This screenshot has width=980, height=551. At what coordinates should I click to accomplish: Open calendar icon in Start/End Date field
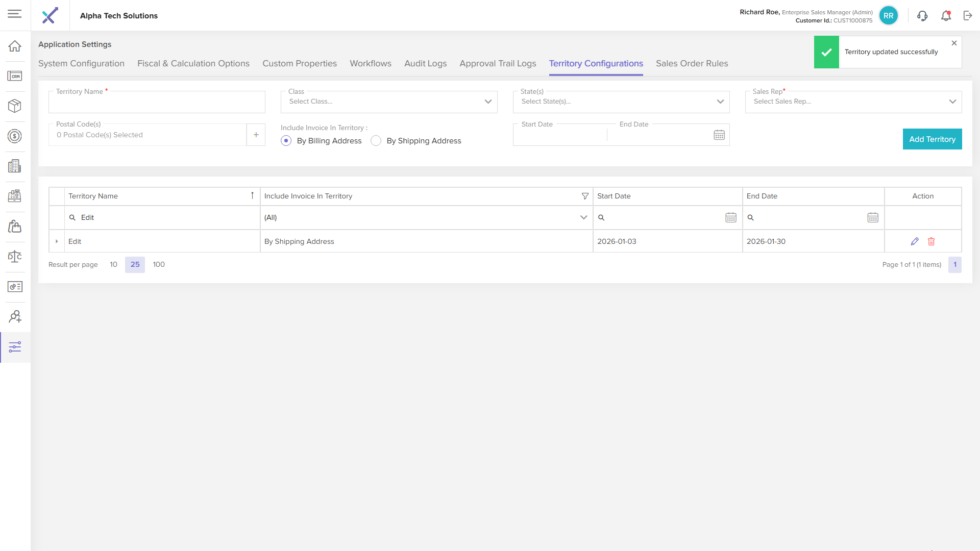tap(719, 135)
